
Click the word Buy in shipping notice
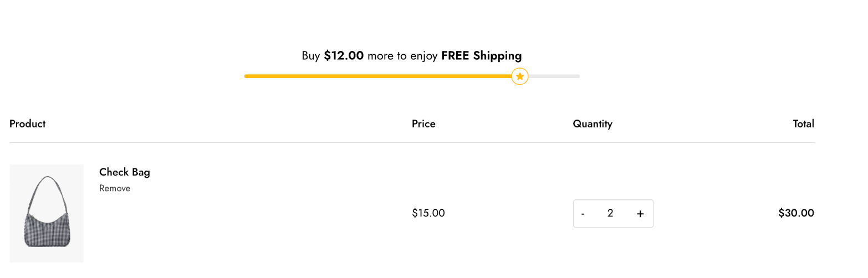tap(311, 56)
